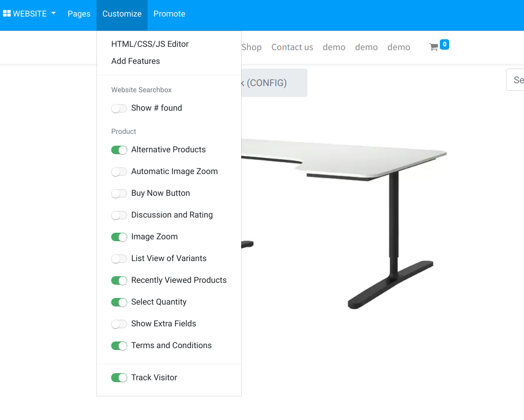Turn off the Image Zoom toggle

coord(119,237)
